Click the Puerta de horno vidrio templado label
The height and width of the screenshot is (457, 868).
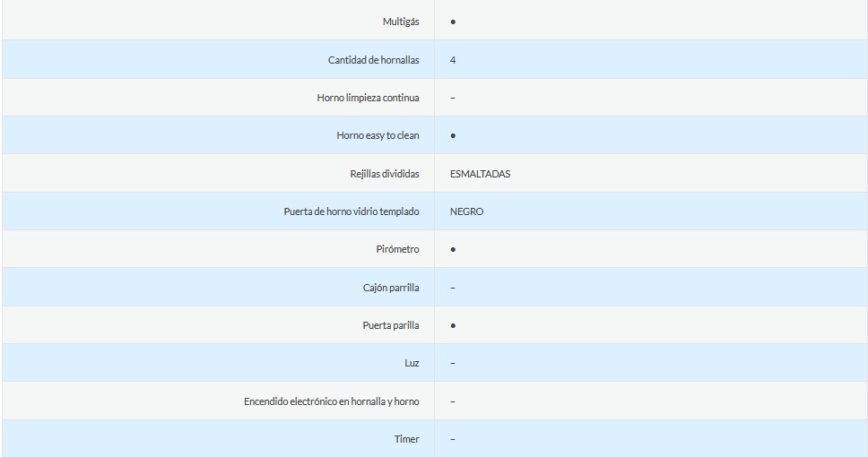[352, 211]
